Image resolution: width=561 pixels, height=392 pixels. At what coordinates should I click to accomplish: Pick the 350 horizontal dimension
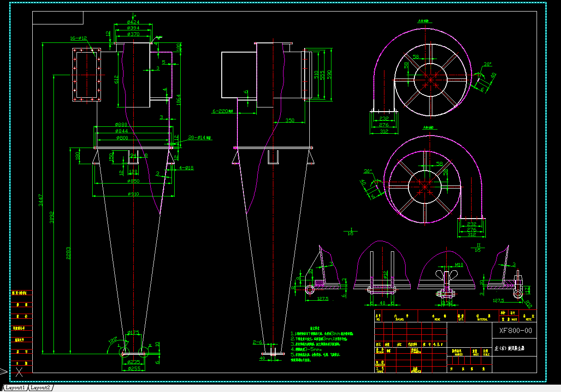coord(289,120)
